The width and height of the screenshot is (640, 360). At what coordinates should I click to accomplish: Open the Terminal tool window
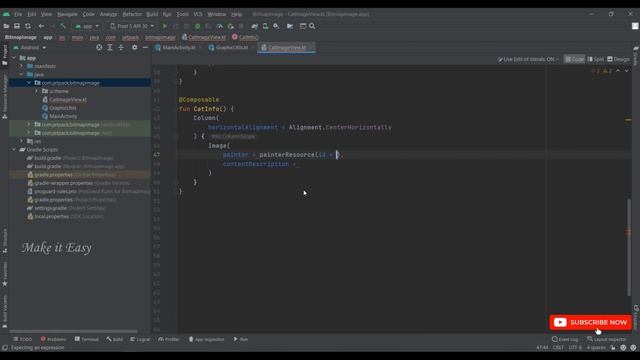pyautogui.click(x=87, y=339)
